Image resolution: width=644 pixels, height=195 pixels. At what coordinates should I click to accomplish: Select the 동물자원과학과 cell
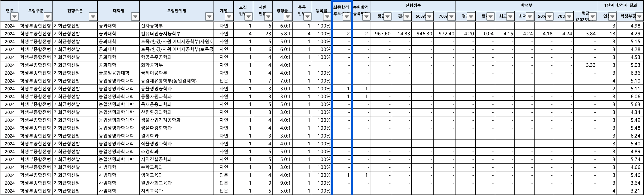pyautogui.click(x=176, y=96)
